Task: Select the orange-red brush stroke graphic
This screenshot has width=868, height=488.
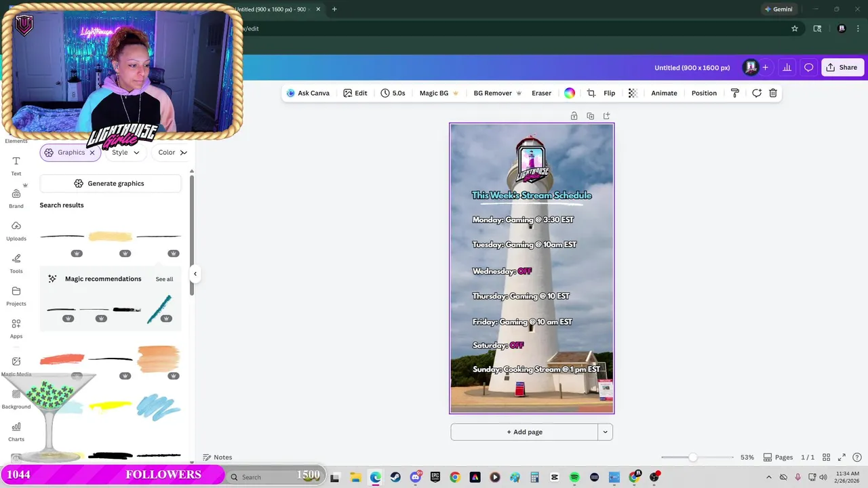Action: [62, 360]
